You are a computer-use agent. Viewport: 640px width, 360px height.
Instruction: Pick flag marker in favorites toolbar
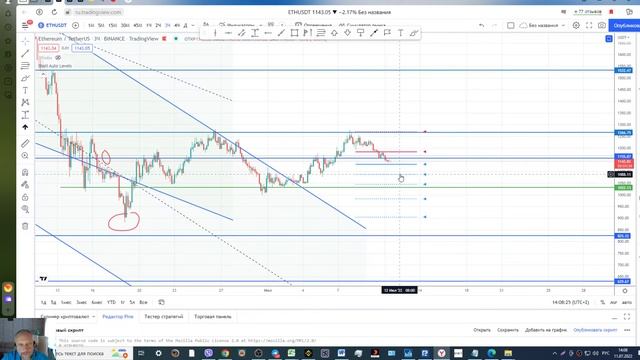tap(387, 33)
